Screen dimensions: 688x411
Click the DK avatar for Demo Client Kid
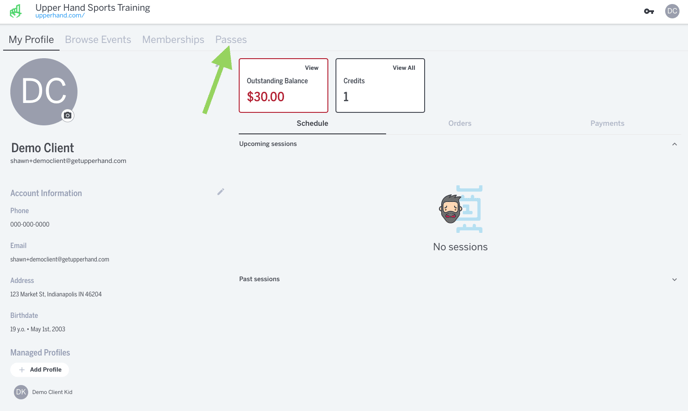[21, 392]
